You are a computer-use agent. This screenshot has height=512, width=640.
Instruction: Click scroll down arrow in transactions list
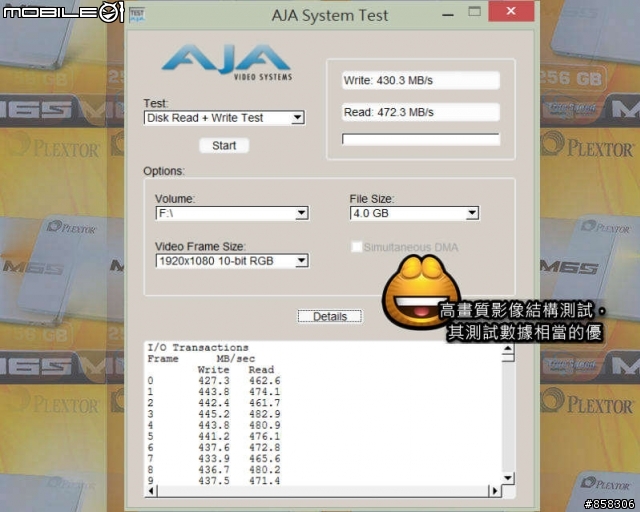[508, 478]
